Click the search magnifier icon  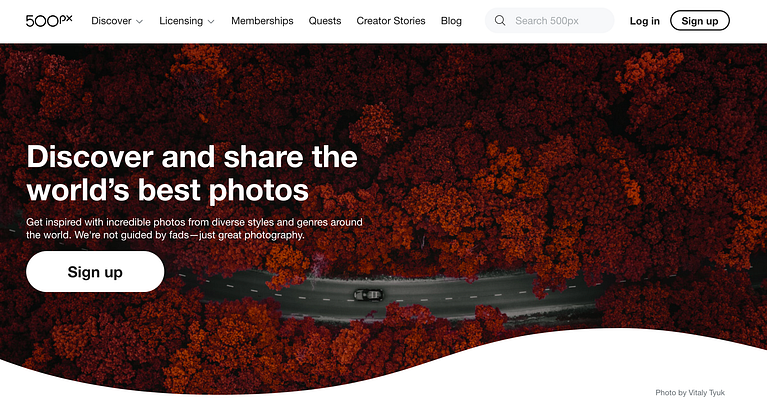click(499, 21)
